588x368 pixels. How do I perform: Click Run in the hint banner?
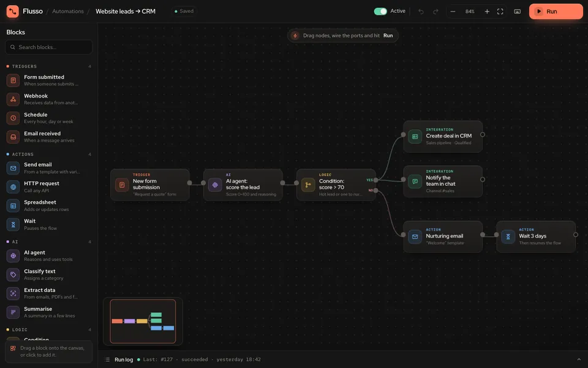click(388, 36)
